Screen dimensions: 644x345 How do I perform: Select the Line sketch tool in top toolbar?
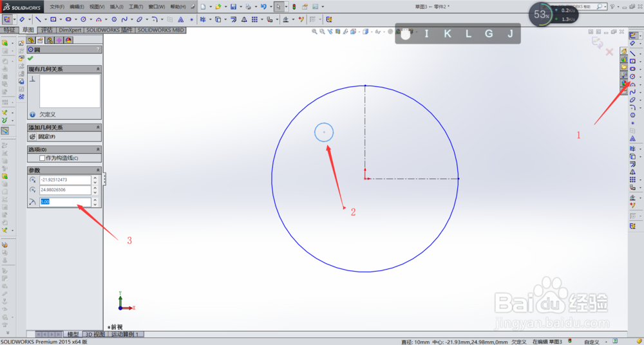(x=38, y=19)
